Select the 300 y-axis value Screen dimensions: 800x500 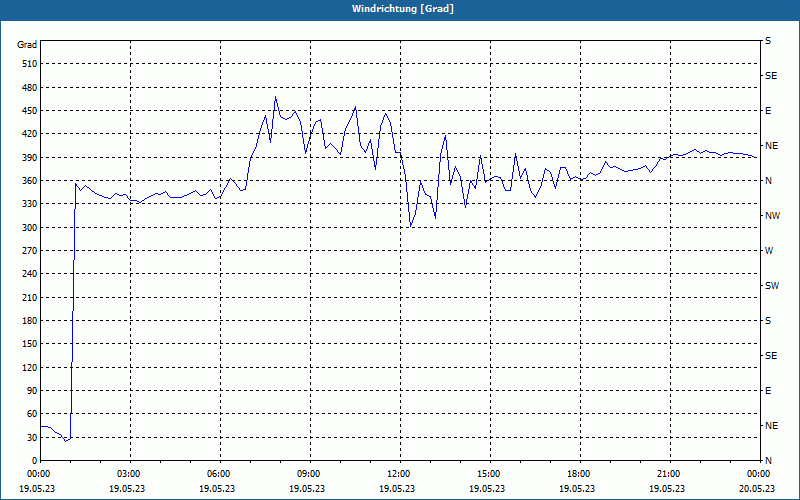[30, 228]
